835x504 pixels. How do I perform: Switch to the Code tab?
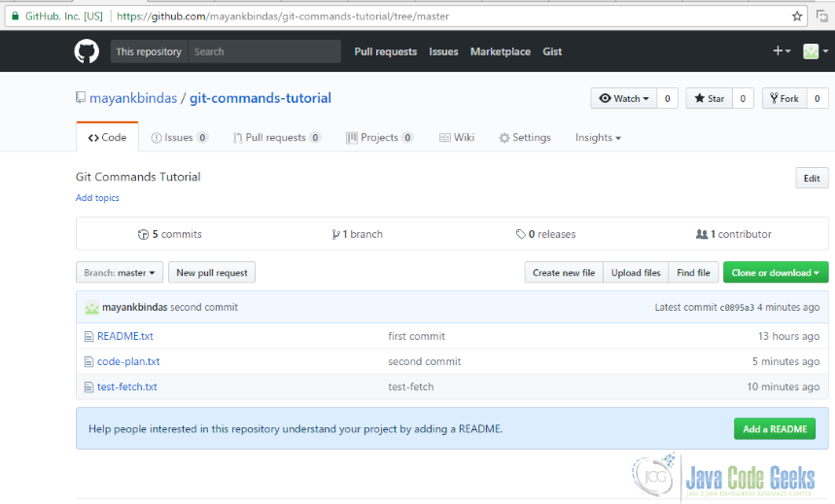[x=108, y=137]
